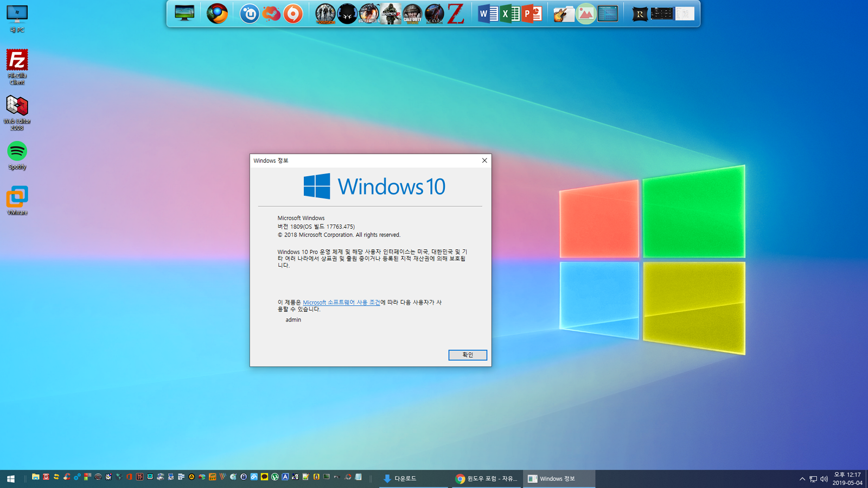Open the blue A font icon in taskbar

tap(285, 477)
